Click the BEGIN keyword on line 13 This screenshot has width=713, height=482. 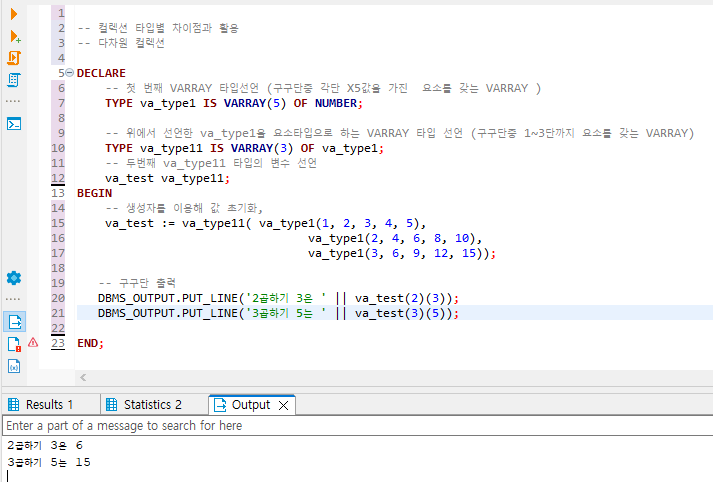tap(94, 193)
